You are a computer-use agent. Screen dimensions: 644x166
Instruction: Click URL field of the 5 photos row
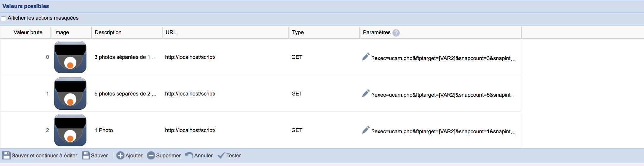(190, 94)
